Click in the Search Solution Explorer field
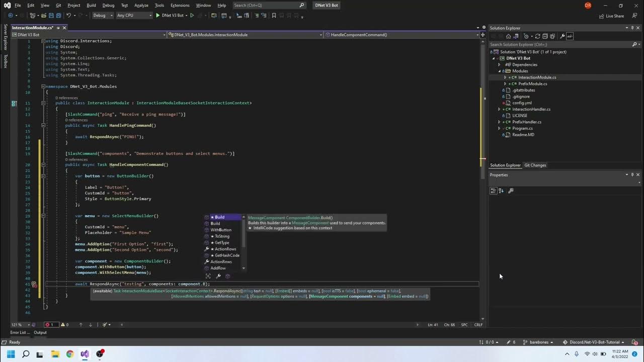The height and width of the screenshot is (362, 644). point(560,44)
